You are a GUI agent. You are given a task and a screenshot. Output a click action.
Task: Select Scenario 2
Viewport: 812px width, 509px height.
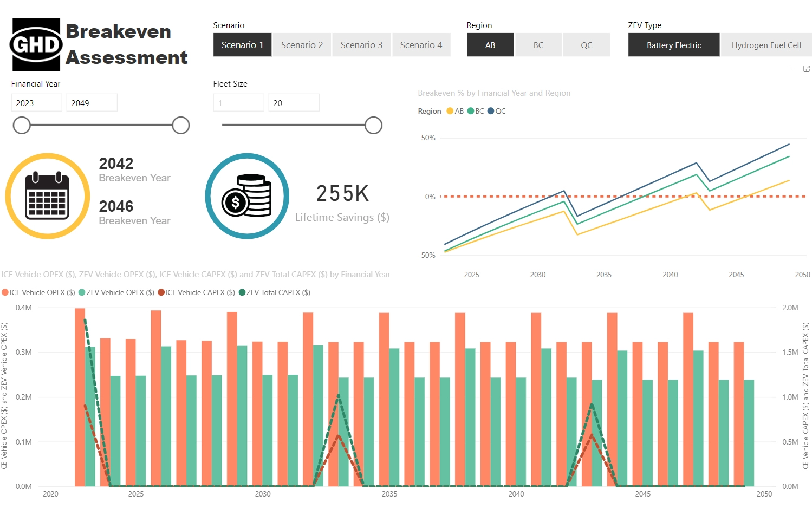pyautogui.click(x=302, y=45)
